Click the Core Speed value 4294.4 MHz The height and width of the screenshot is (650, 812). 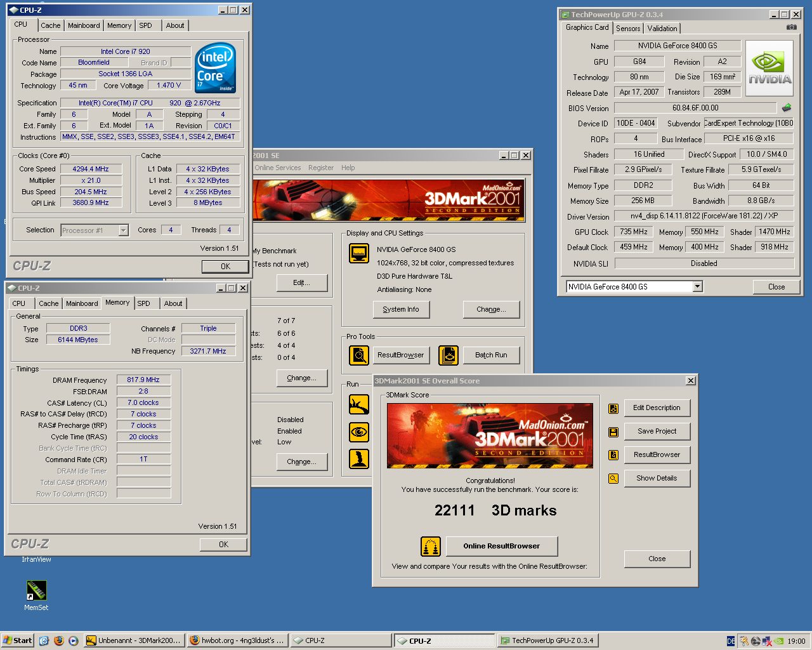(x=91, y=169)
